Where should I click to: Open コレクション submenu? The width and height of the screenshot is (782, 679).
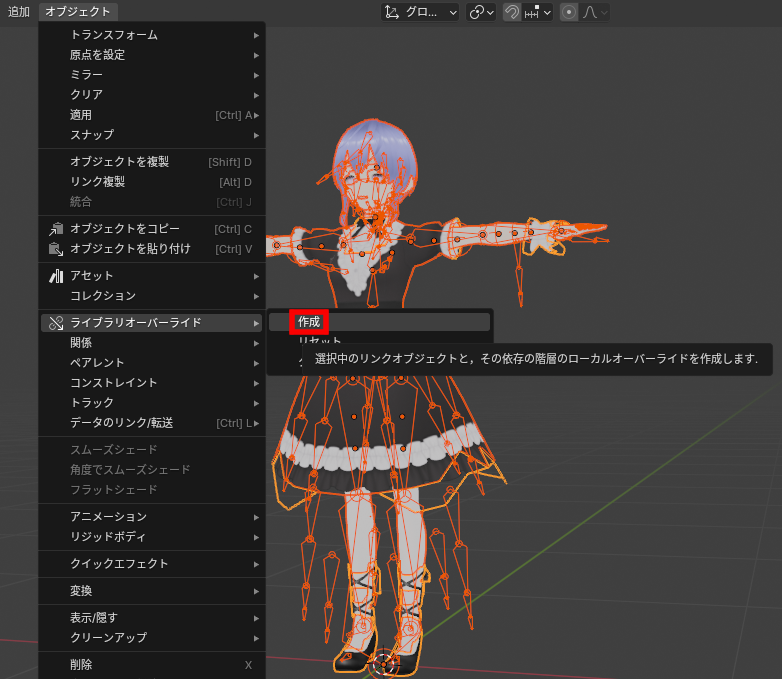point(152,296)
